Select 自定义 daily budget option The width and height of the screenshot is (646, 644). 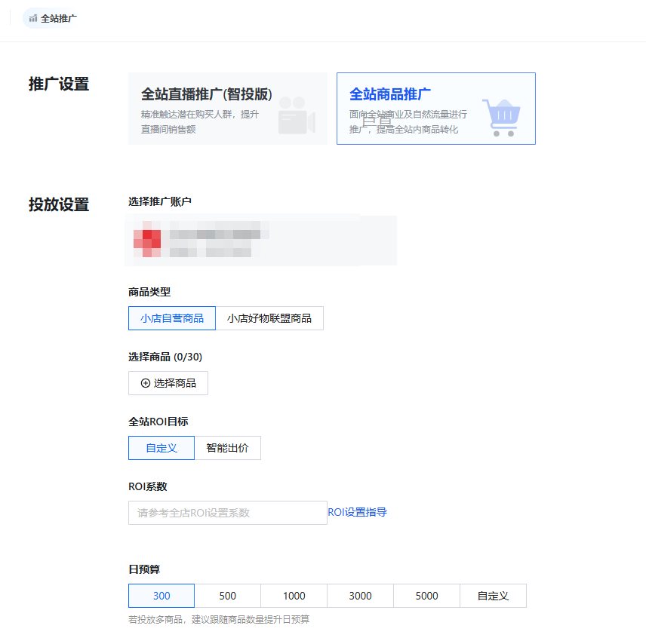493,596
